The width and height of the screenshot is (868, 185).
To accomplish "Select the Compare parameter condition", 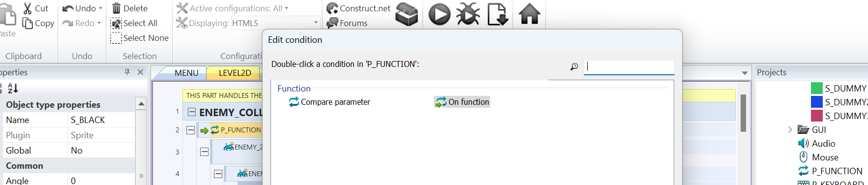I will [x=329, y=102].
